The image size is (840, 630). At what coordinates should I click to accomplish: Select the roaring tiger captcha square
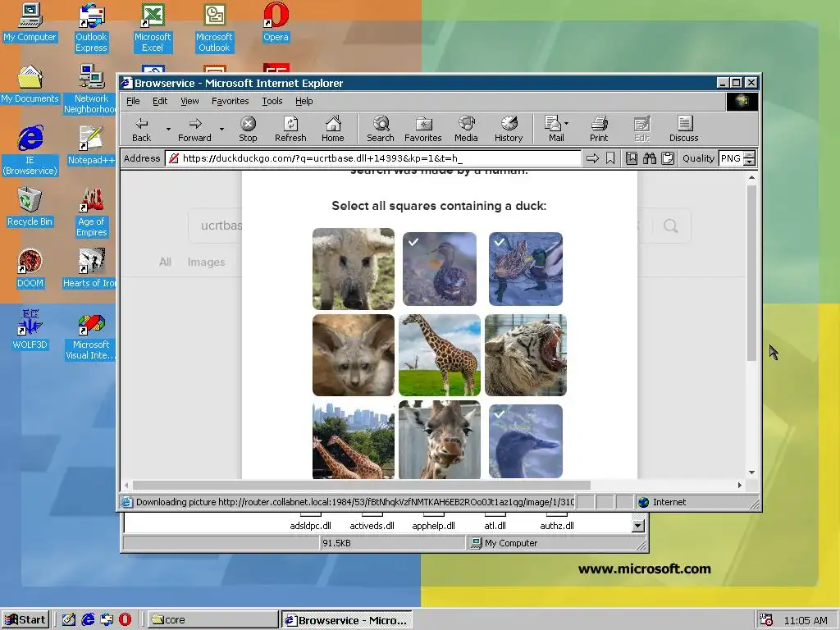point(526,355)
